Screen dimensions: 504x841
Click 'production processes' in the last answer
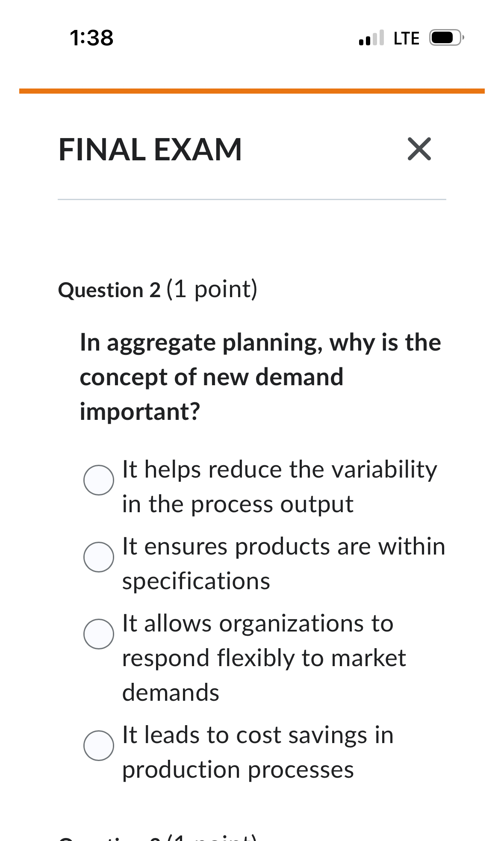click(x=238, y=770)
